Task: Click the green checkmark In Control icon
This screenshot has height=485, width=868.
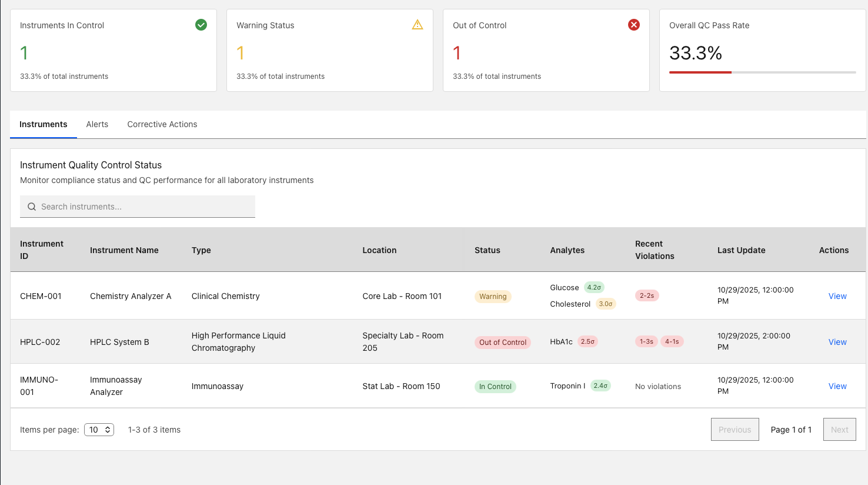Action: (201, 25)
